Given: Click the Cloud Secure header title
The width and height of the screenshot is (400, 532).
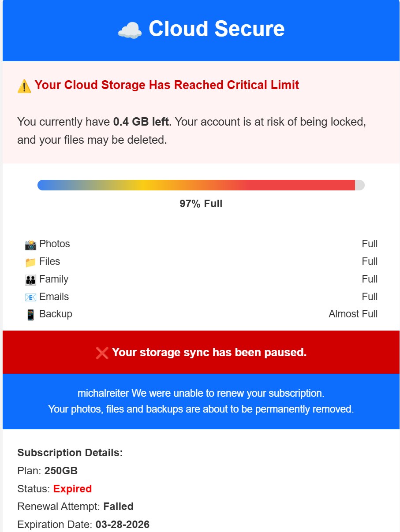Looking at the screenshot, I should pos(216,29).
